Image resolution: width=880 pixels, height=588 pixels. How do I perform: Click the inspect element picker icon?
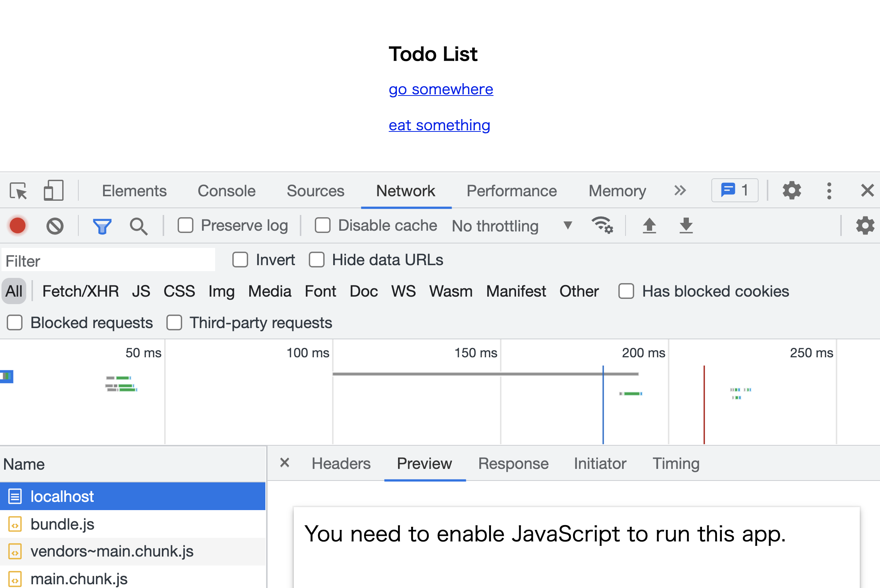[x=18, y=191]
